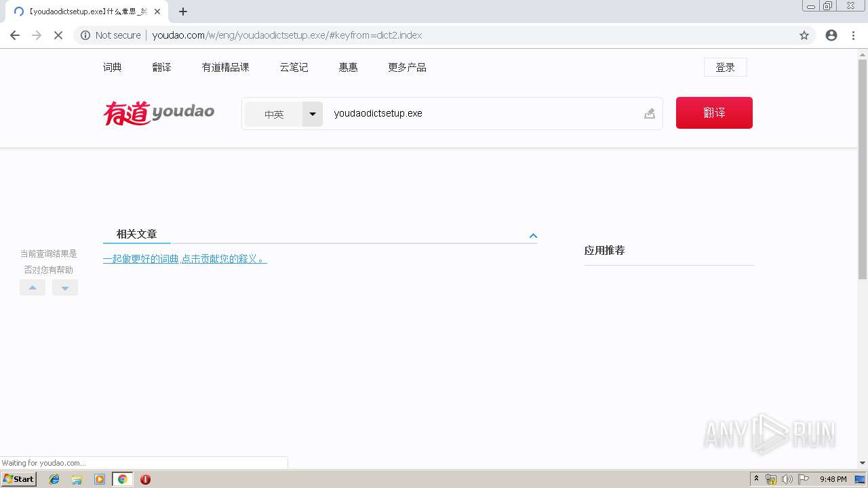Open a new browser tab
The height and width of the screenshot is (488, 868).
pos(183,12)
